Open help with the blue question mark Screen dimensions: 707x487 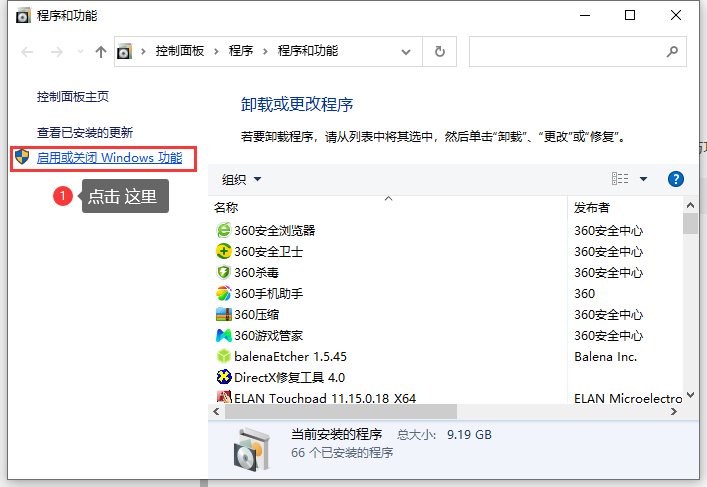[675, 179]
